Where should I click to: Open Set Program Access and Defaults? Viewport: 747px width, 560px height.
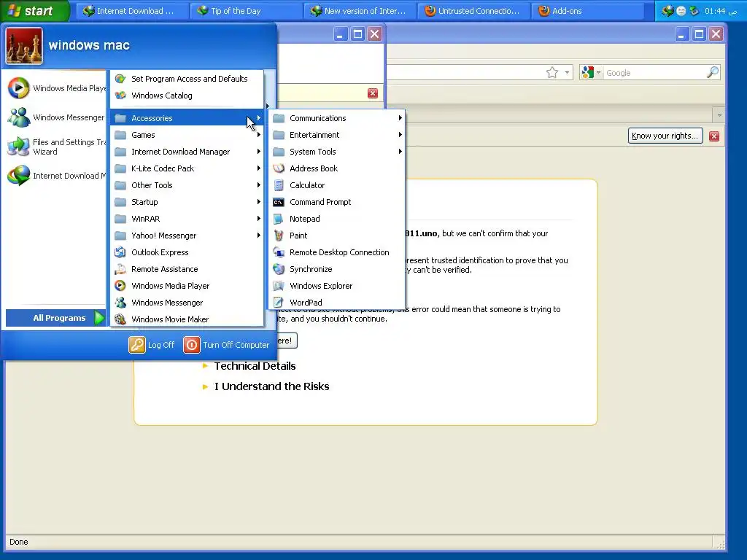[x=187, y=79]
